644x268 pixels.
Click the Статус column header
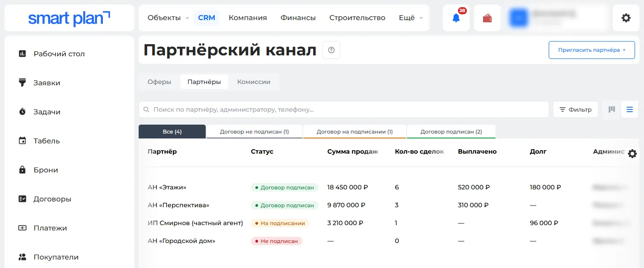pyautogui.click(x=262, y=151)
